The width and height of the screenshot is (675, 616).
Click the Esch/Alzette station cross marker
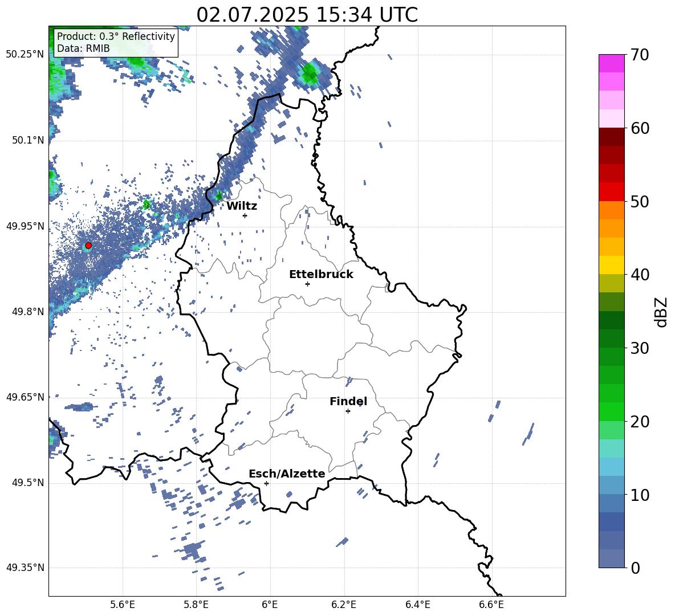266,483
